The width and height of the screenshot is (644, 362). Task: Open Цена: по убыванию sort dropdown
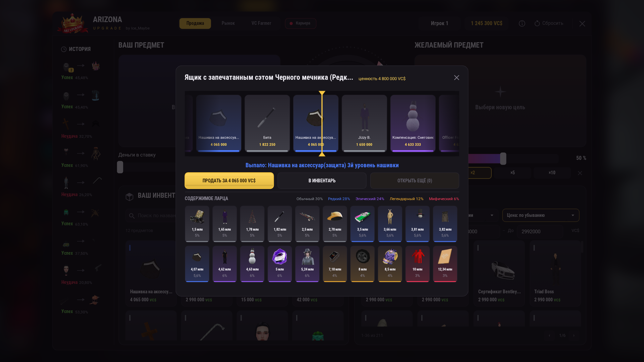(x=541, y=215)
